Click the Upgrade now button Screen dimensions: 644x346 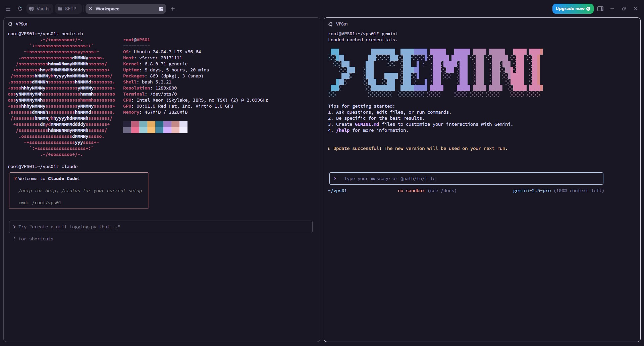pos(573,9)
